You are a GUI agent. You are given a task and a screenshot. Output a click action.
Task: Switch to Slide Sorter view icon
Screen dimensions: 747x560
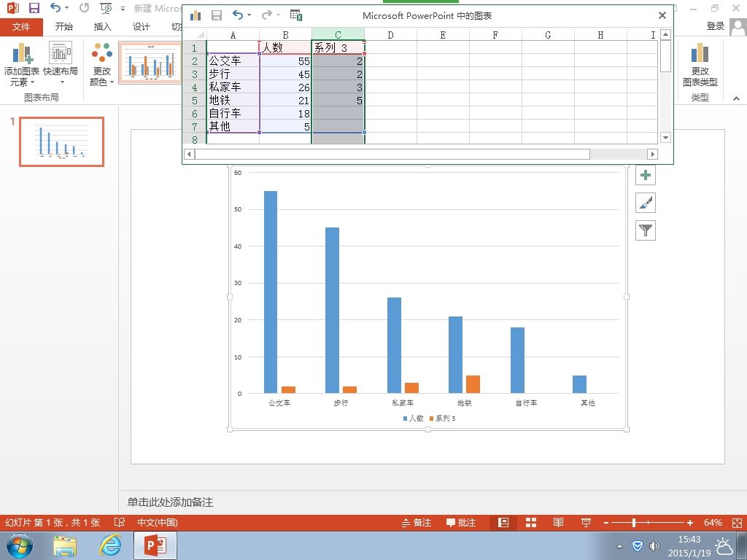coord(531,522)
